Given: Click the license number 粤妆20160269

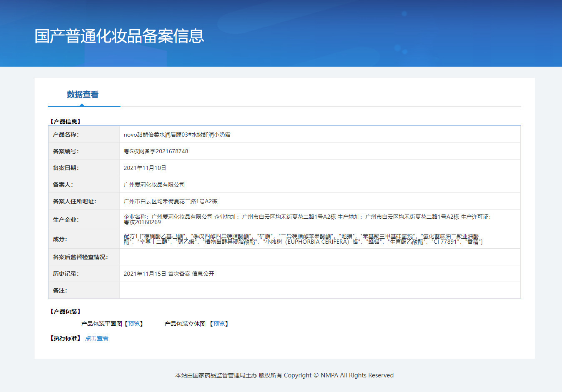Looking at the screenshot, I should point(142,222).
